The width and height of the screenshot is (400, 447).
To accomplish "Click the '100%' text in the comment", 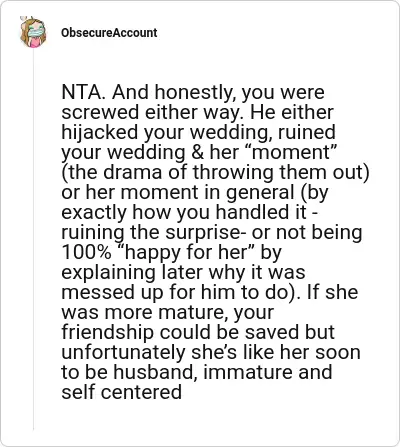I will point(86,253).
